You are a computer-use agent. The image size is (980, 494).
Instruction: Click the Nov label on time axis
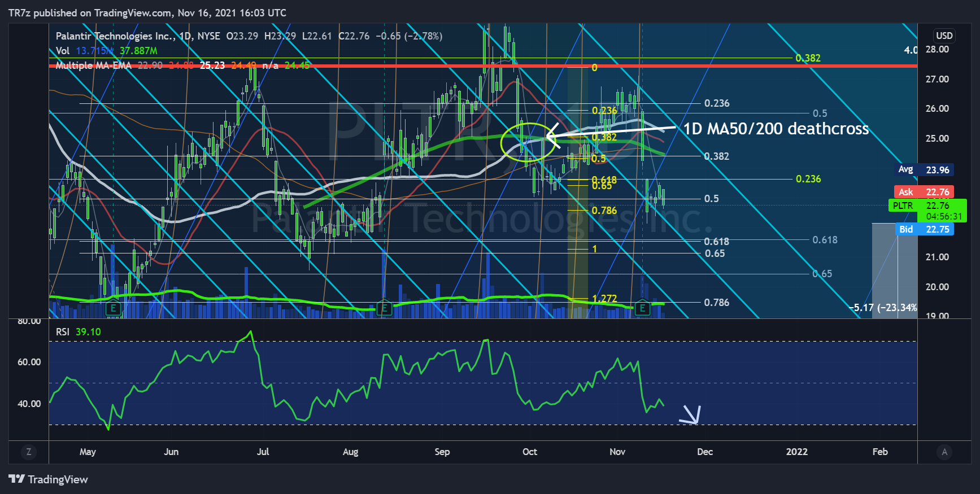[x=617, y=452]
